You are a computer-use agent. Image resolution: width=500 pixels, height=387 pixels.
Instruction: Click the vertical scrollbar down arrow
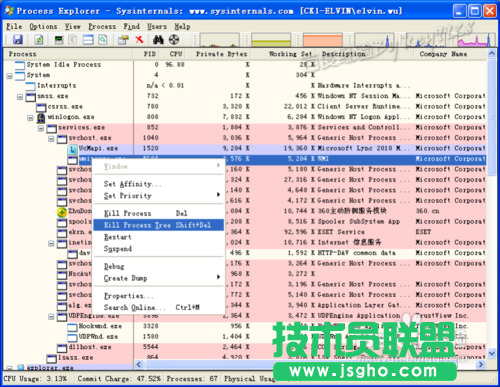coord(492,353)
